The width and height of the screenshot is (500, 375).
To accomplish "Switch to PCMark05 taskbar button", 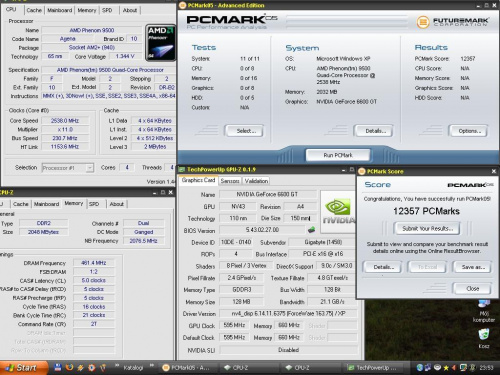I will pyautogui.click(x=189, y=367).
